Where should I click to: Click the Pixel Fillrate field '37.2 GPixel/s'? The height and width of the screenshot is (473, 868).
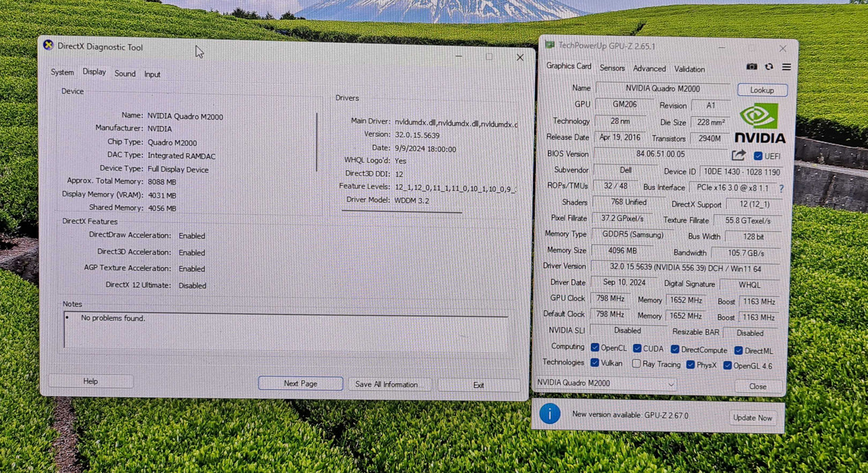click(622, 218)
